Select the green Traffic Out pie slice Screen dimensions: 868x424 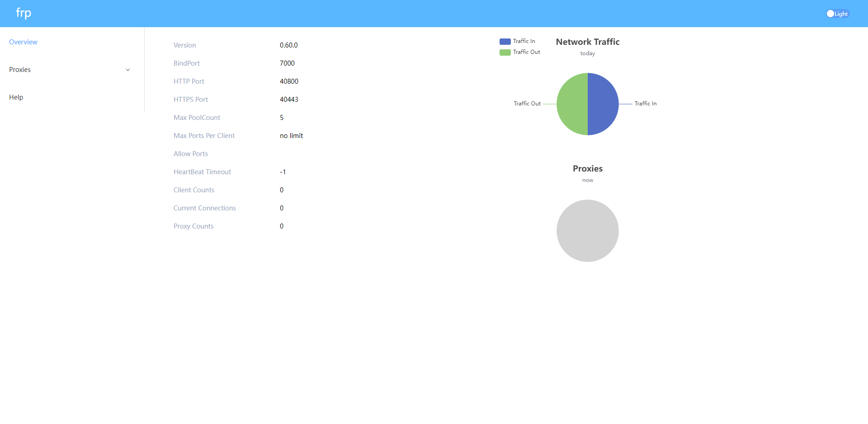click(x=572, y=104)
